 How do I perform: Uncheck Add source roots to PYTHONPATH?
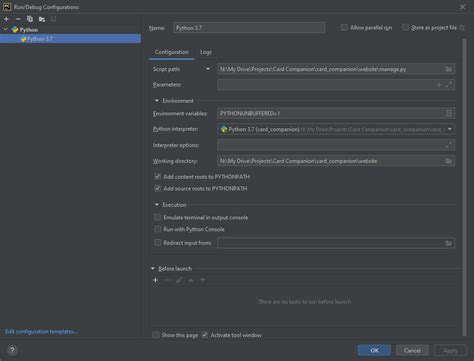pyautogui.click(x=158, y=188)
